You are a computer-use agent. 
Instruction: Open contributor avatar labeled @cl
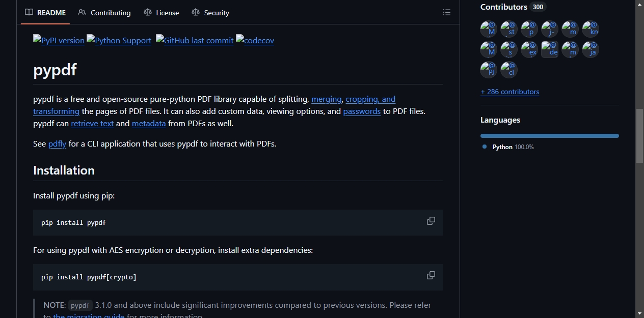click(x=509, y=70)
